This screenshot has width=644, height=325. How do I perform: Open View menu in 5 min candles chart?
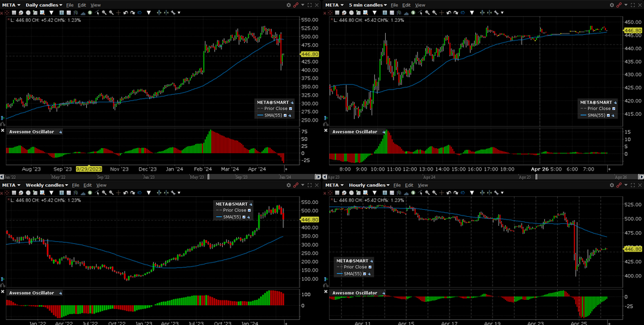tap(420, 5)
